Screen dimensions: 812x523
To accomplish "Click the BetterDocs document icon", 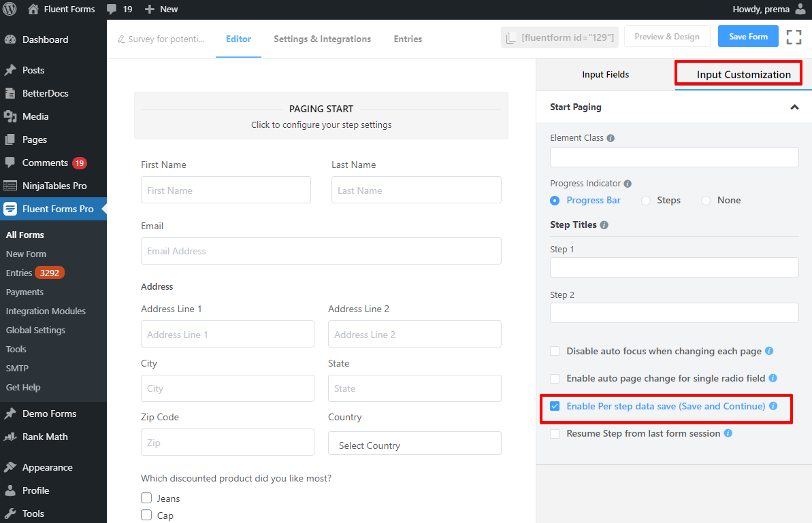I will coord(10,93).
